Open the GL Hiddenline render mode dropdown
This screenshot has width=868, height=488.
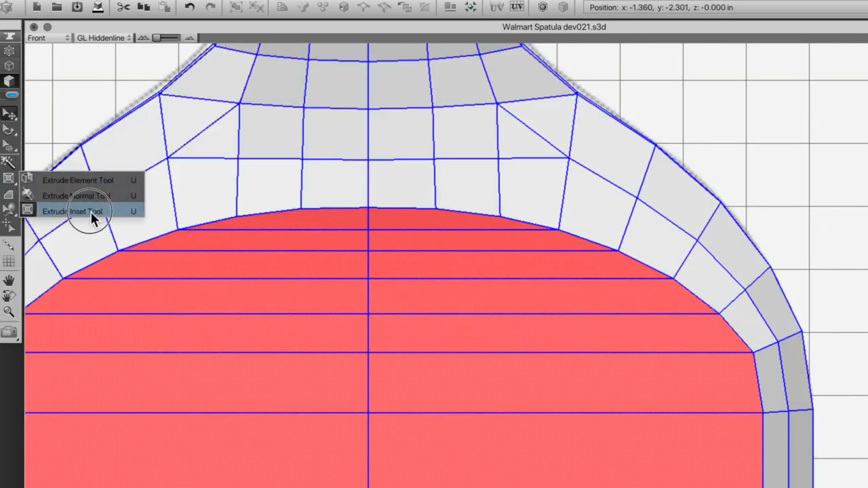104,38
